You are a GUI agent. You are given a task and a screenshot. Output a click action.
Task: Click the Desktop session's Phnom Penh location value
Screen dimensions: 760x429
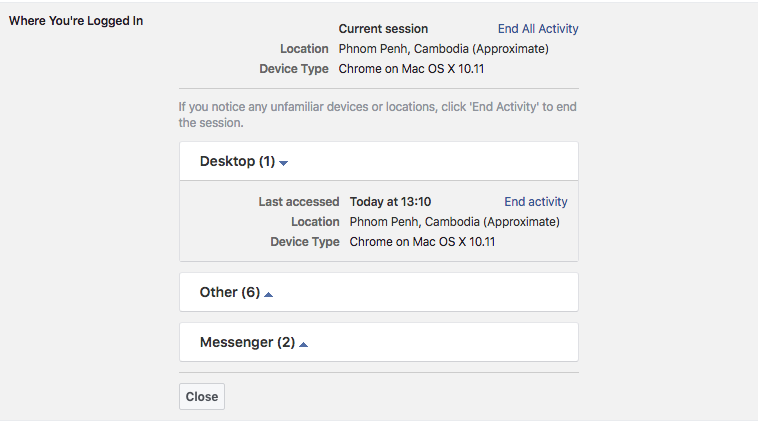point(454,222)
